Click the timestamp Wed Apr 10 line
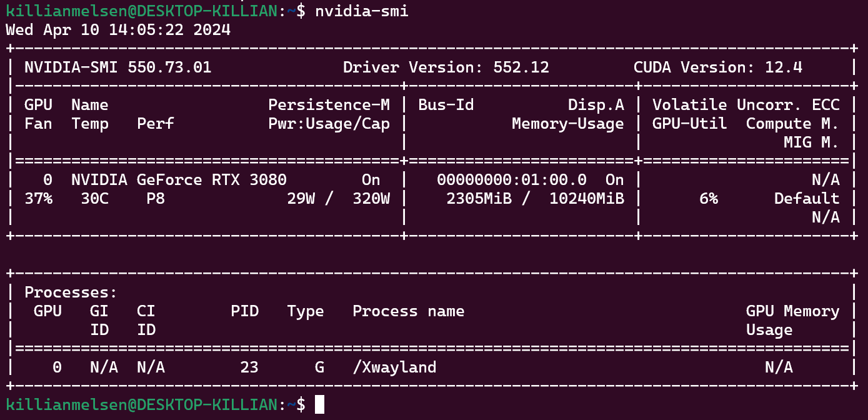The height and width of the screenshot is (420, 868). point(118,29)
